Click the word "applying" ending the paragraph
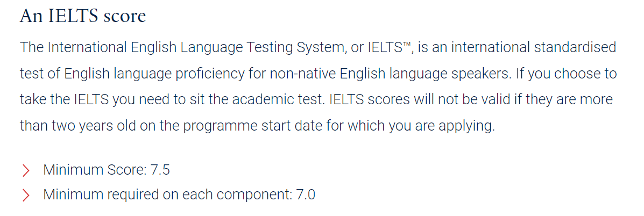Image resolution: width=644 pixels, height=216 pixels. 466,126
